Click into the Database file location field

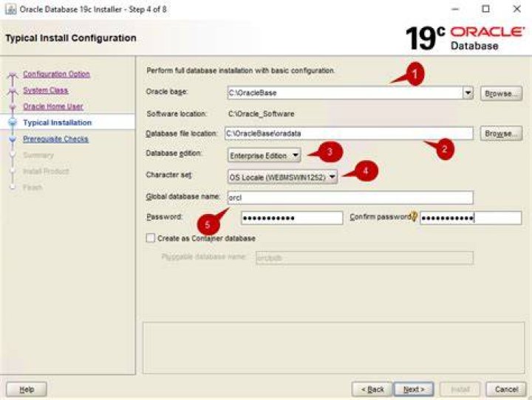click(349, 134)
